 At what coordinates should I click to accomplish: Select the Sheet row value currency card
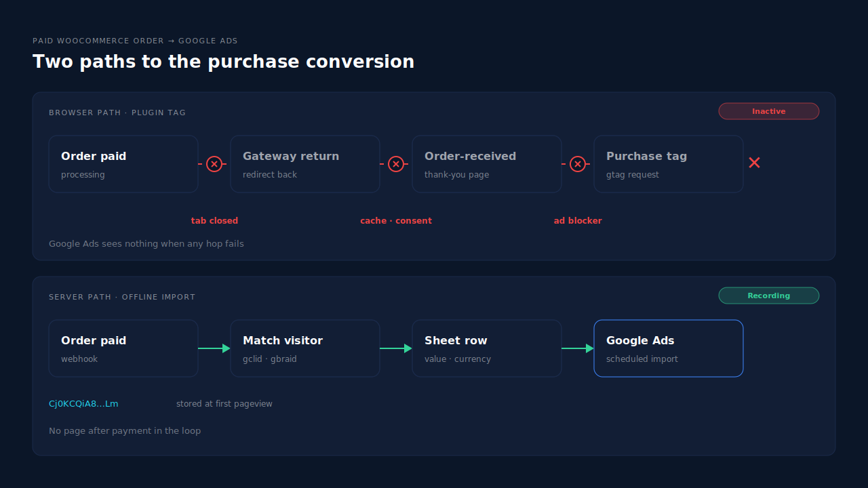[487, 348]
